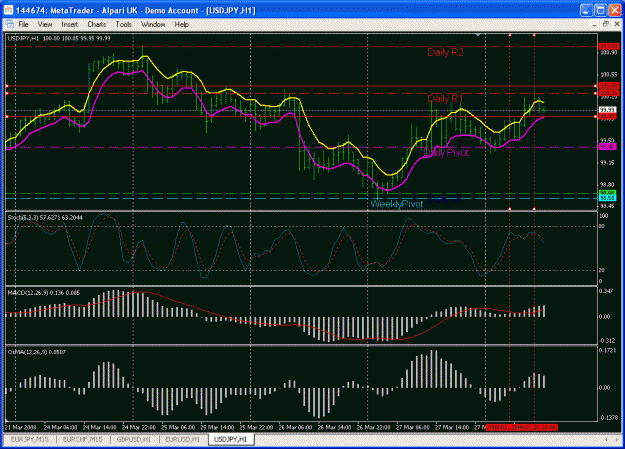Open the Insert menu
625x449 pixels.
[x=69, y=24]
